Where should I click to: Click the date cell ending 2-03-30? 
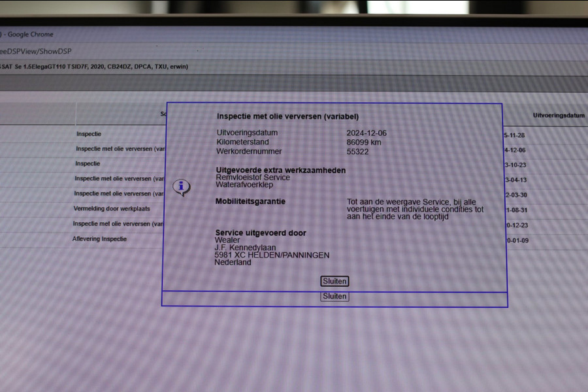click(x=516, y=195)
